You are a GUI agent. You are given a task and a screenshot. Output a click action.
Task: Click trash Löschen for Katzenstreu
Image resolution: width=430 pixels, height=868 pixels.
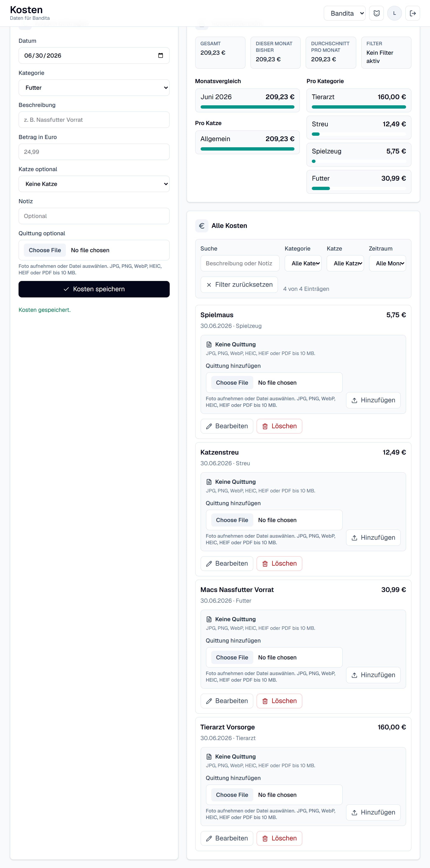279,563
